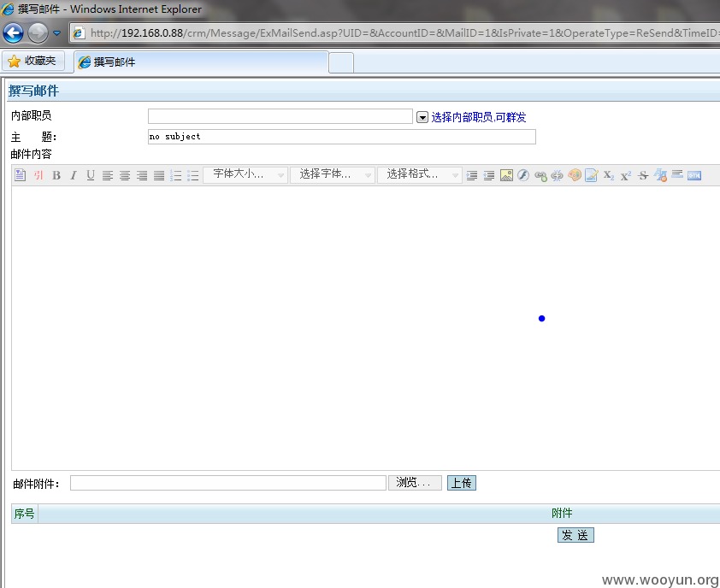Click the 上传 upload button
Image resolution: width=720 pixels, height=588 pixels.
click(x=462, y=482)
